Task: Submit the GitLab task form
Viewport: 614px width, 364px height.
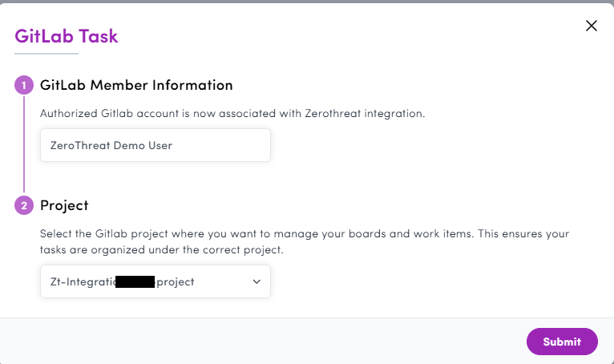Action: [562, 342]
